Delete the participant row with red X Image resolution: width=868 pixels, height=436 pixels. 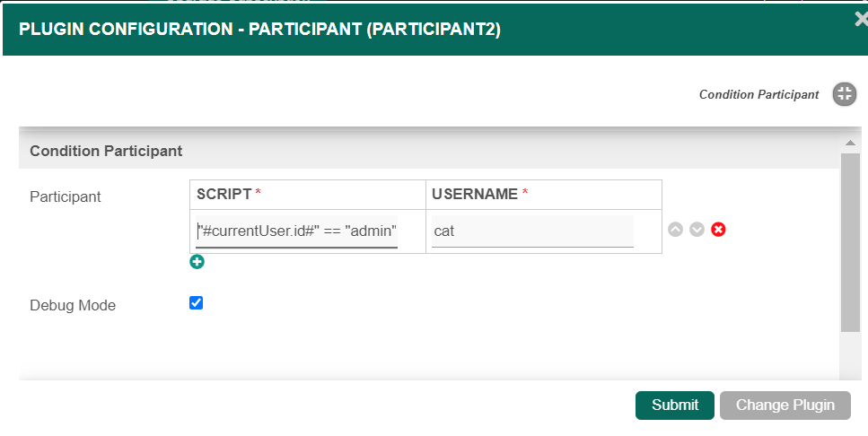click(x=718, y=230)
